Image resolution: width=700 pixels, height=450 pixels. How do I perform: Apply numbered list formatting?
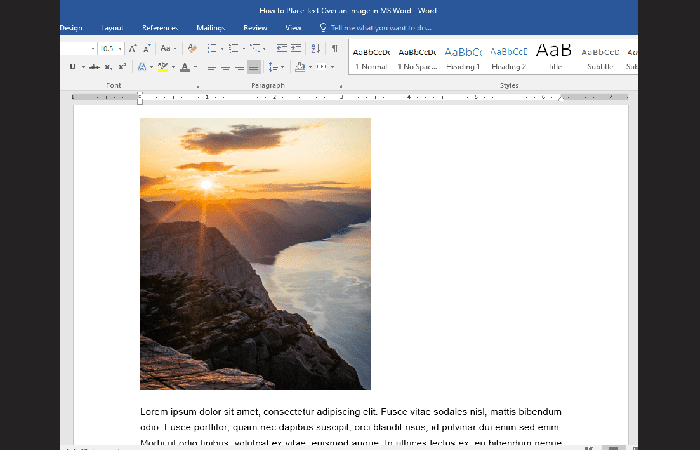pos(233,48)
